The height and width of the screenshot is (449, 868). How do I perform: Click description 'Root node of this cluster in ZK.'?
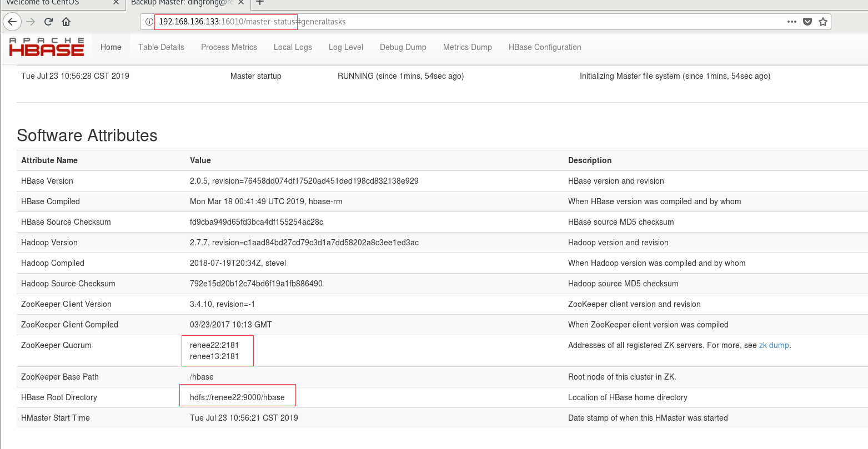622,377
